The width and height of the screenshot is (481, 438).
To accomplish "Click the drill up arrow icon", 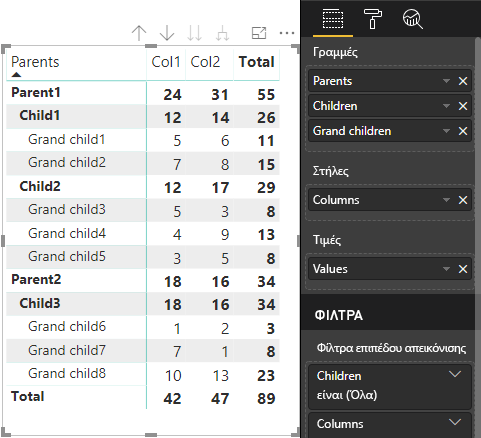I will [139, 33].
